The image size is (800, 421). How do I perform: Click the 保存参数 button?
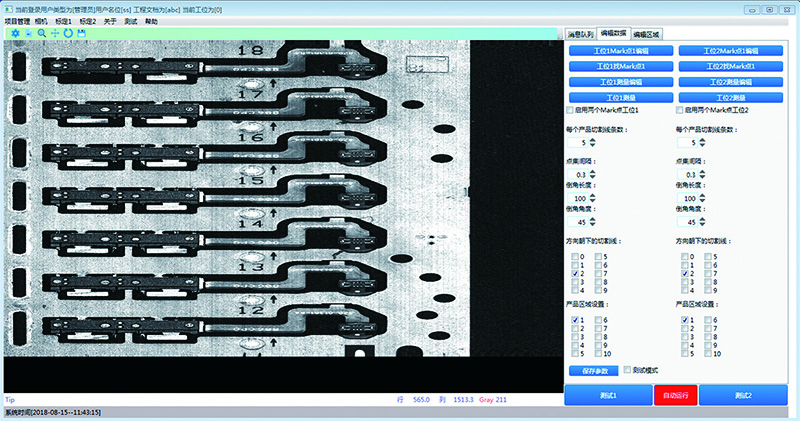coord(594,370)
